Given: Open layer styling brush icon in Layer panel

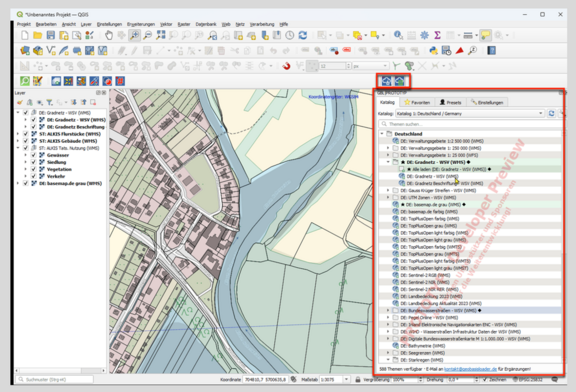Looking at the screenshot, I should 20,103.
